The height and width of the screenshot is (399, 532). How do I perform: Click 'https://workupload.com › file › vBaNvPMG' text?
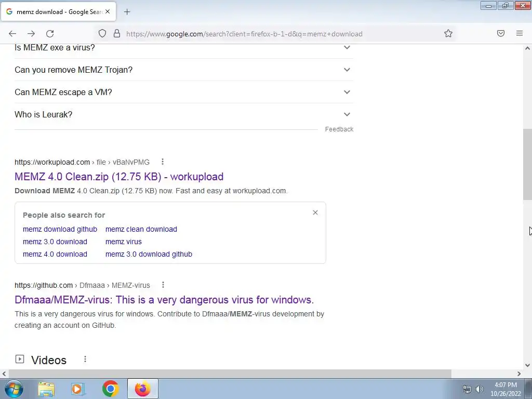tap(82, 162)
